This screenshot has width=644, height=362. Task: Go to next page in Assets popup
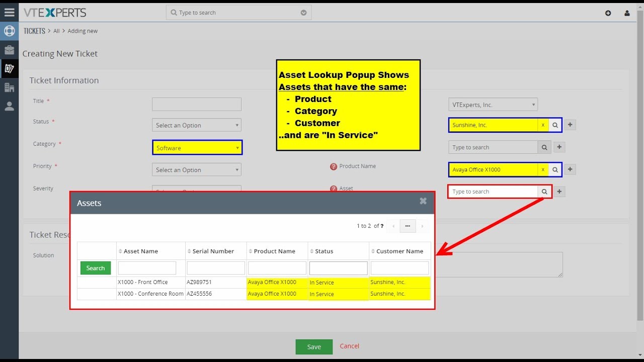coord(422,226)
